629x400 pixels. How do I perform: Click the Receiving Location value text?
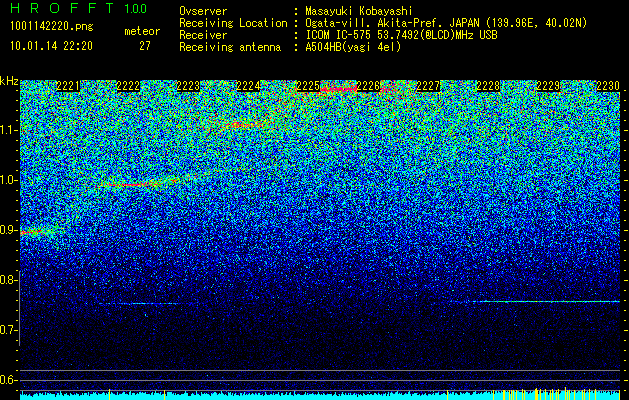click(x=446, y=23)
